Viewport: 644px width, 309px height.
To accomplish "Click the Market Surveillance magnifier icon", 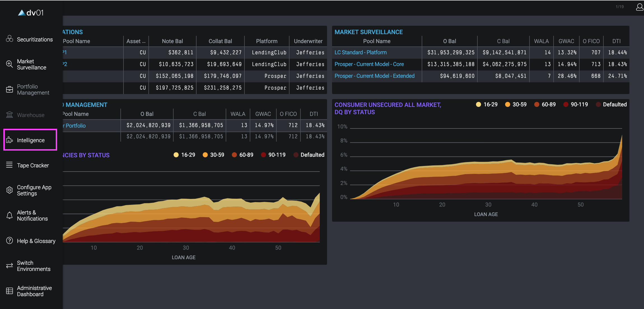I will [10, 64].
